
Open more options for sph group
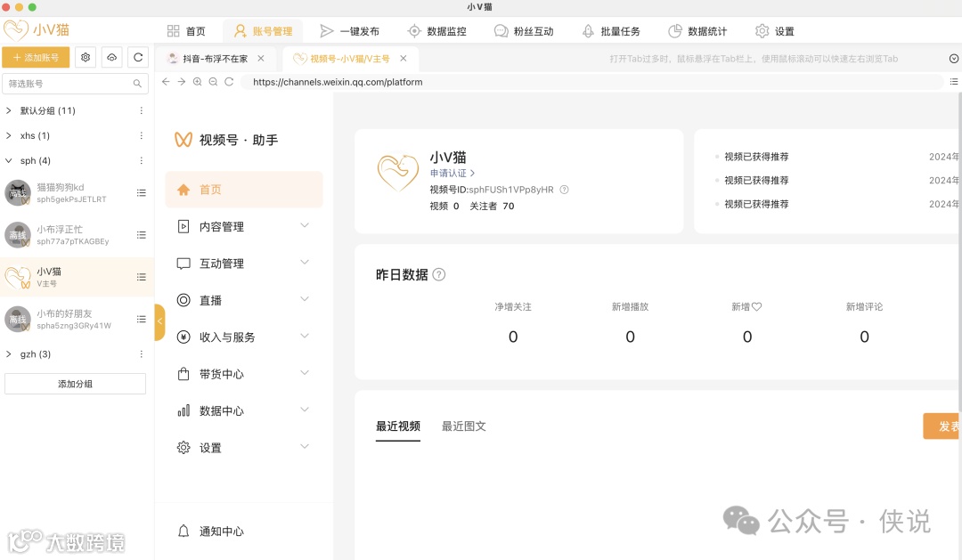tap(141, 161)
